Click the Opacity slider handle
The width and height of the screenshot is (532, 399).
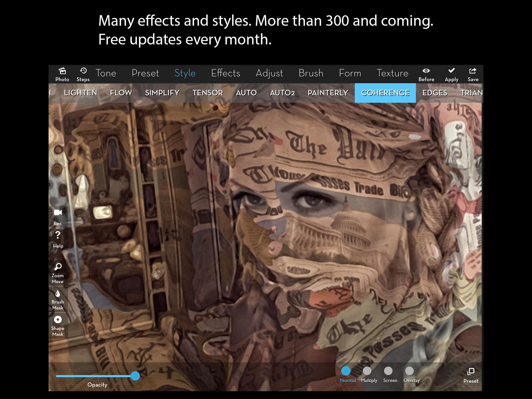click(135, 376)
